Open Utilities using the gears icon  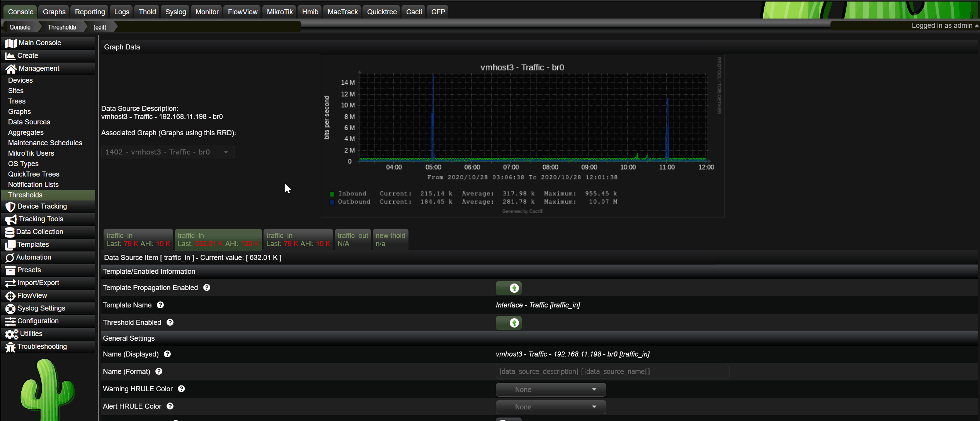(11, 334)
